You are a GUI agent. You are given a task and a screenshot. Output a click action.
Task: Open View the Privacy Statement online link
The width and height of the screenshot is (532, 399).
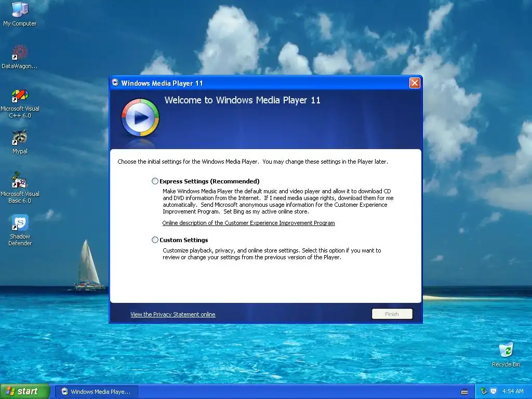point(172,314)
